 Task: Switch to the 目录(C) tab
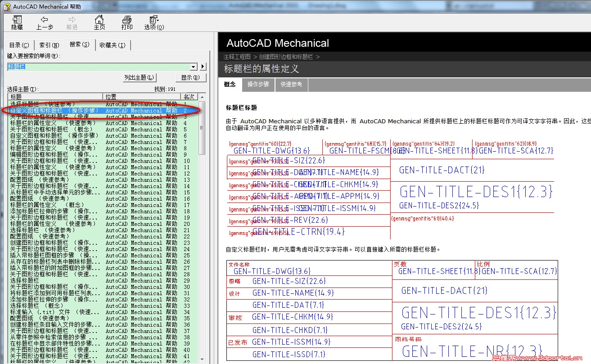coord(19,45)
